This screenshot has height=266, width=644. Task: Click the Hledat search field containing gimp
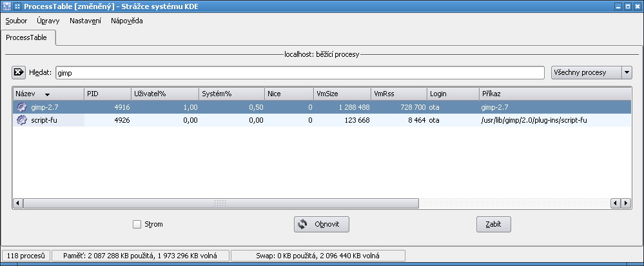[300, 73]
